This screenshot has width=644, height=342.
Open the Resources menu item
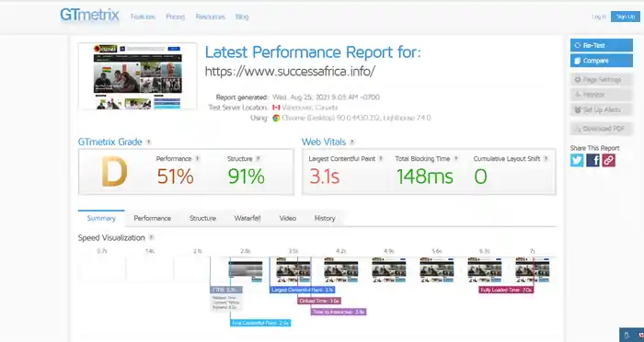(x=211, y=17)
